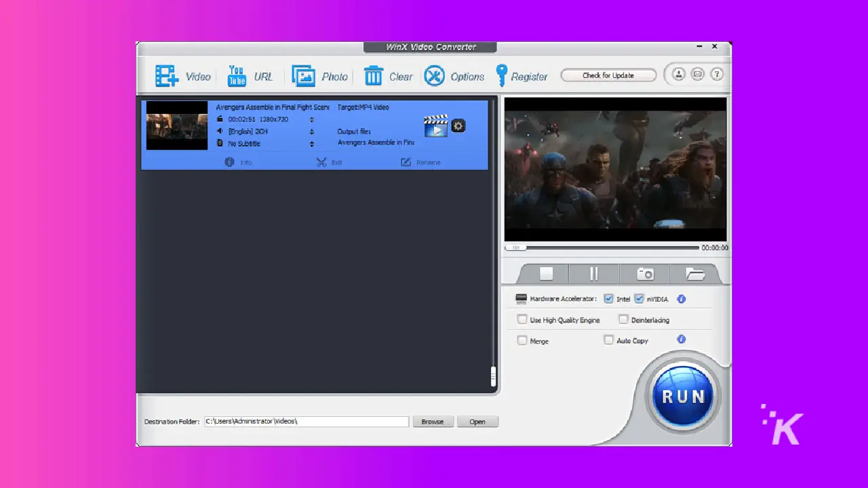Open the Register key dialog

pyautogui.click(x=521, y=76)
